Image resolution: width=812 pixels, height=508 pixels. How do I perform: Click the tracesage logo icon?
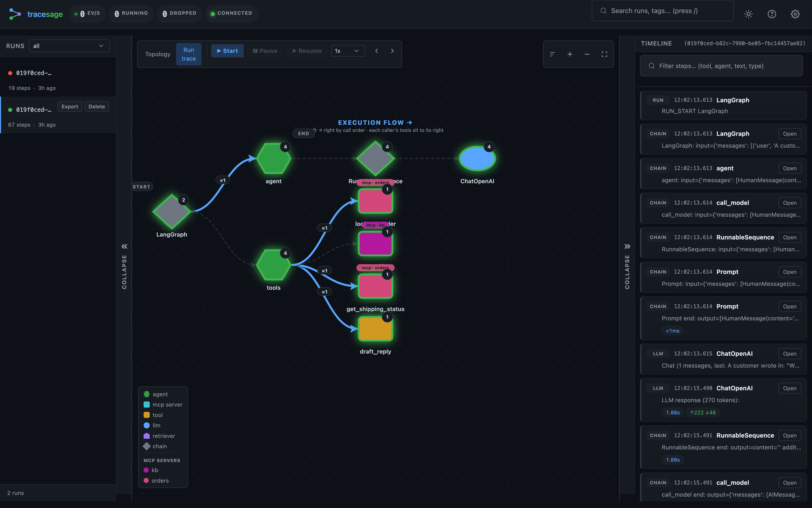[x=15, y=14]
